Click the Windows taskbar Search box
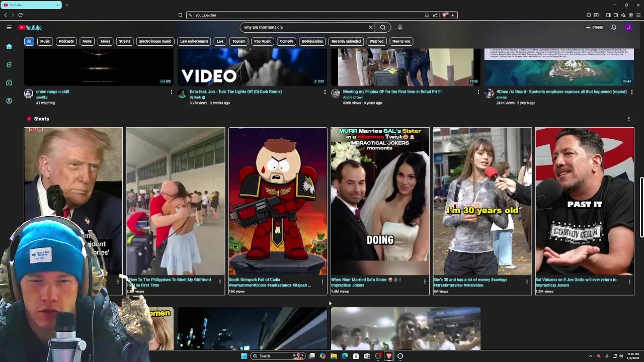644x362 pixels. [278, 356]
